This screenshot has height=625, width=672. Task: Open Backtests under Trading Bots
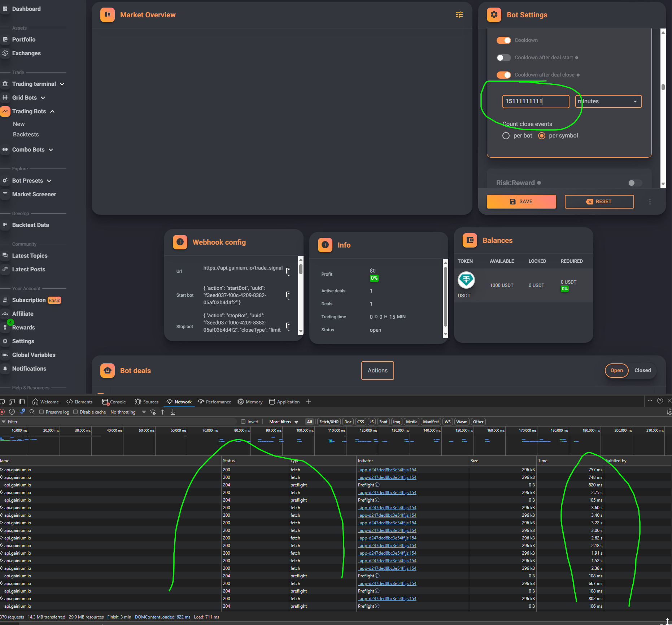26,135
